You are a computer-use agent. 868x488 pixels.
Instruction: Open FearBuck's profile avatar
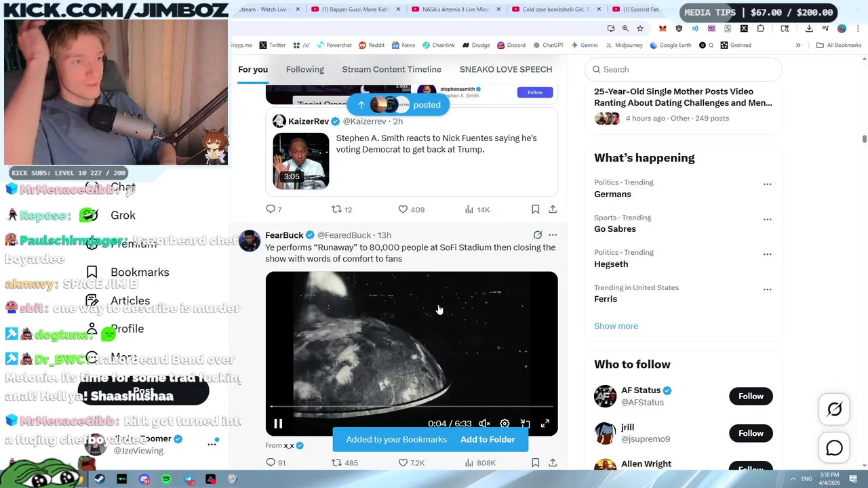pos(250,241)
